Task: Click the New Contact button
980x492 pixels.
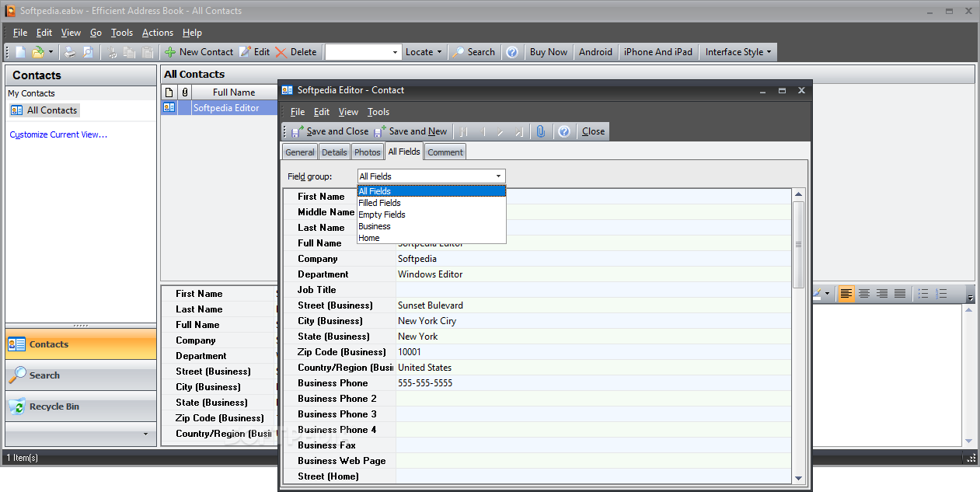Action: 199,52
